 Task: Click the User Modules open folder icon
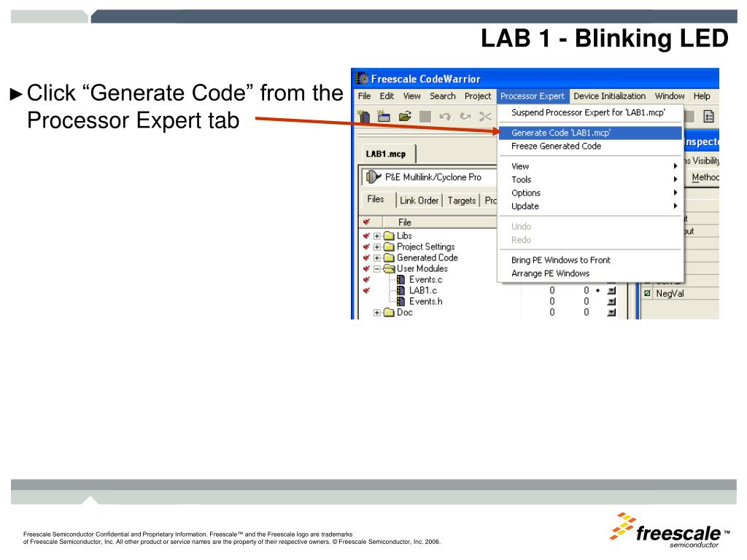click(x=390, y=268)
